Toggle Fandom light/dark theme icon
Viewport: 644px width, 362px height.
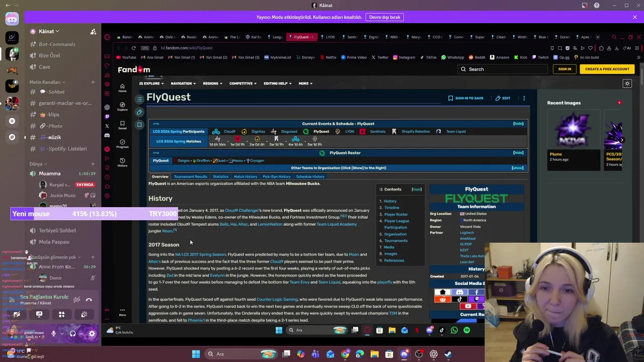coord(627,83)
